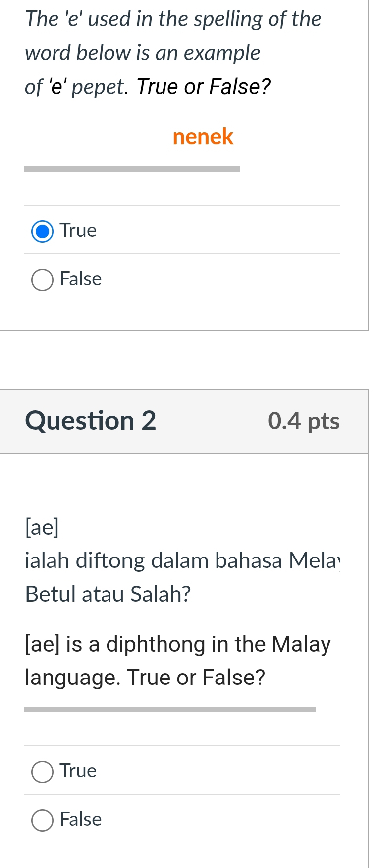Click the False label text in Question 2
The height and width of the screenshot is (868, 382).
(80, 819)
